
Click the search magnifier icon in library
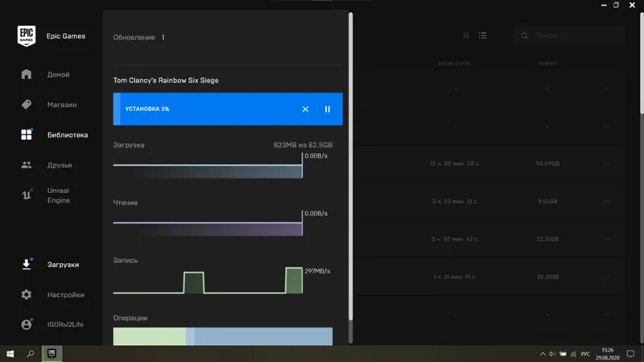coord(525,35)
